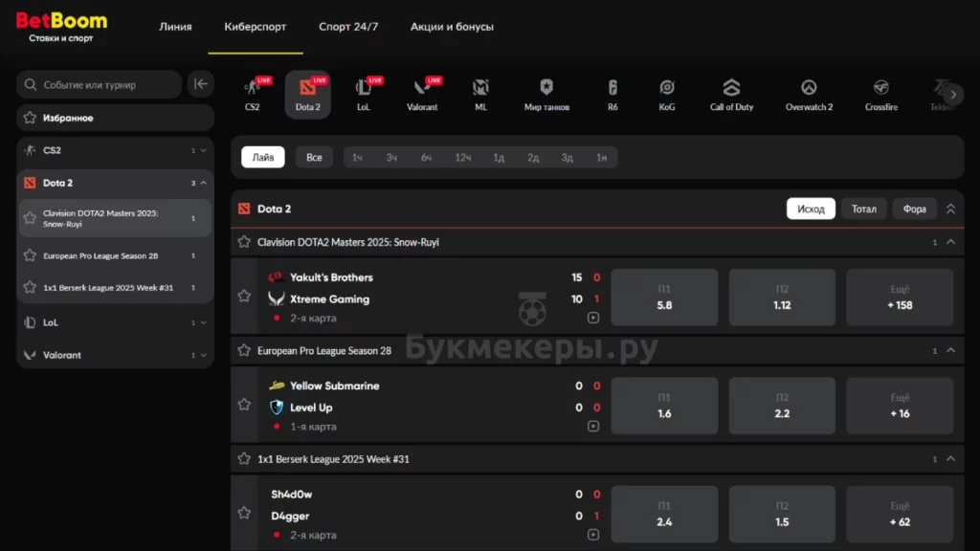Image resolution: width=980 pixels, height=551 pixels.
Task: Collapse all Dota 2 events double chevron
Action: pyautogui.click(x=950, y=209)
